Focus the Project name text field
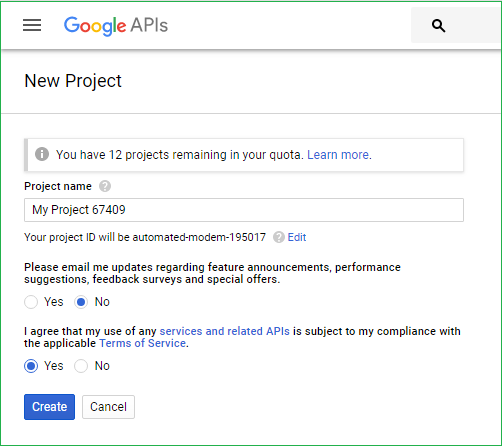The width and height of the screenshot is (502, 446). (x=244, y=210)
